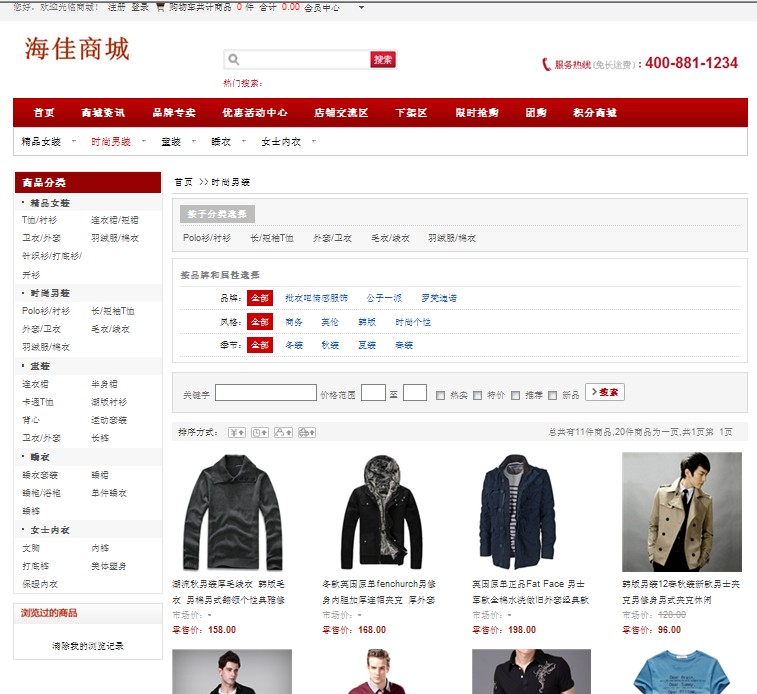Open 美体塑身 in sidebar 女士内衣

(x=109, y=566)
